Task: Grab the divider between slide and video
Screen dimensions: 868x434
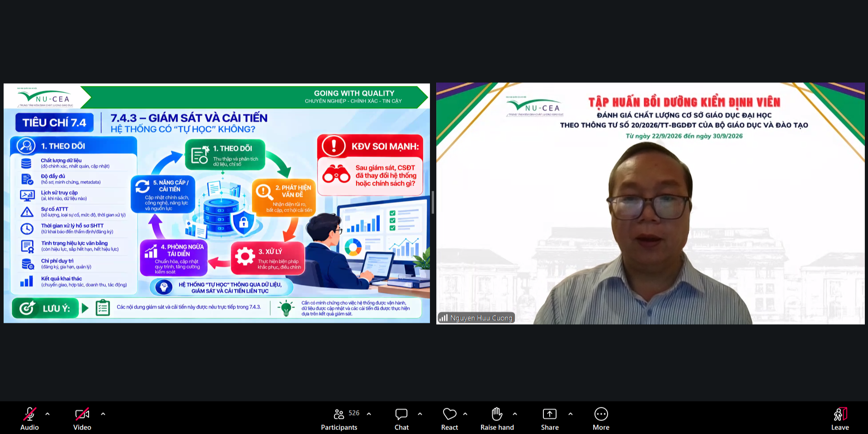Action: pos(433,202)
